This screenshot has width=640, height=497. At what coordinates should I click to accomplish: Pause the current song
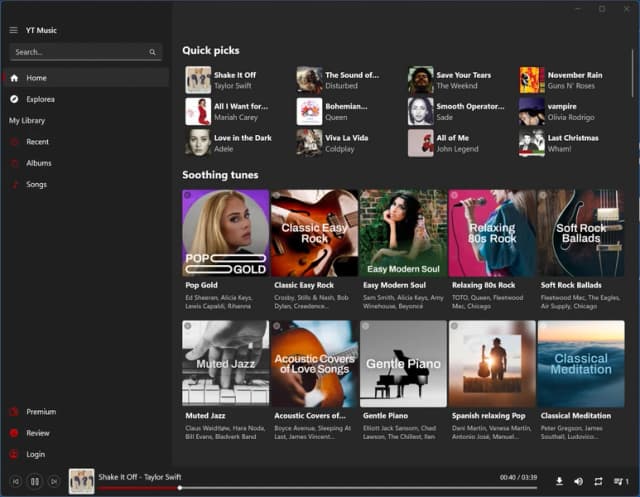coord(35,481)
